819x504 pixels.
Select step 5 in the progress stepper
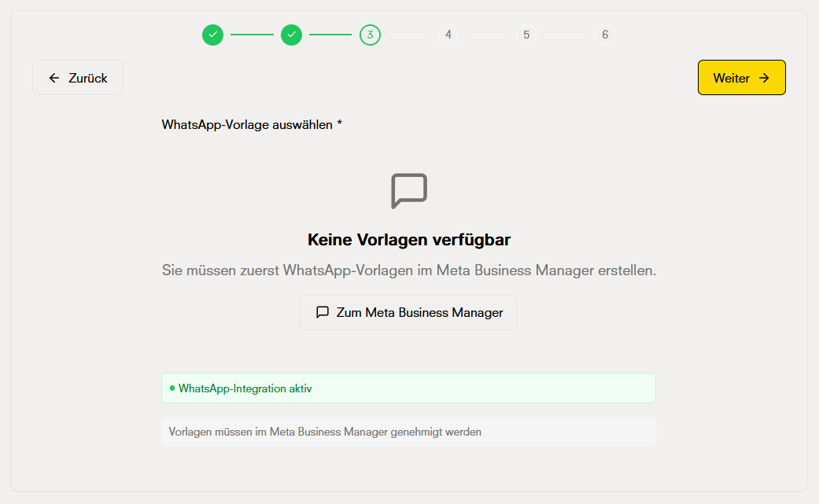point(526,35)
